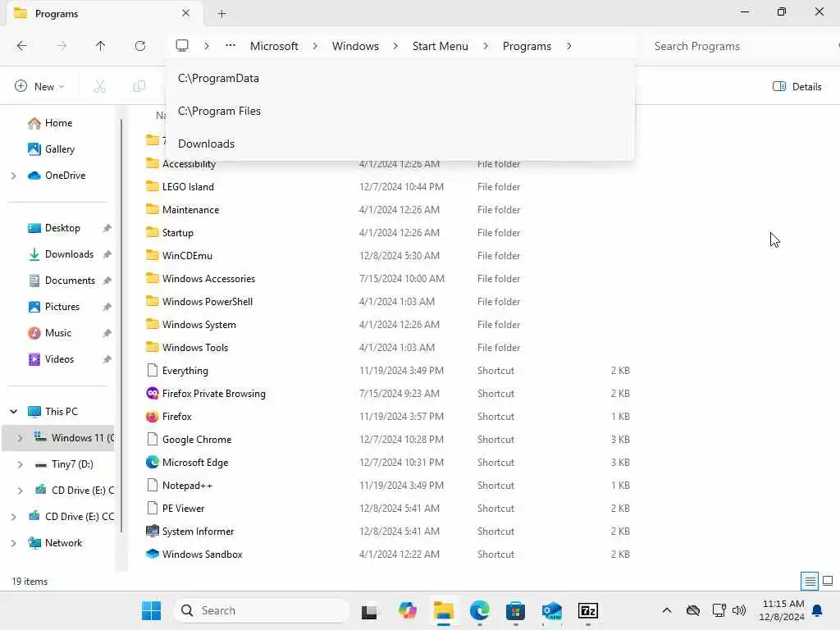
Task: Click the up-one-level arrow
Action: pos(100,46)
